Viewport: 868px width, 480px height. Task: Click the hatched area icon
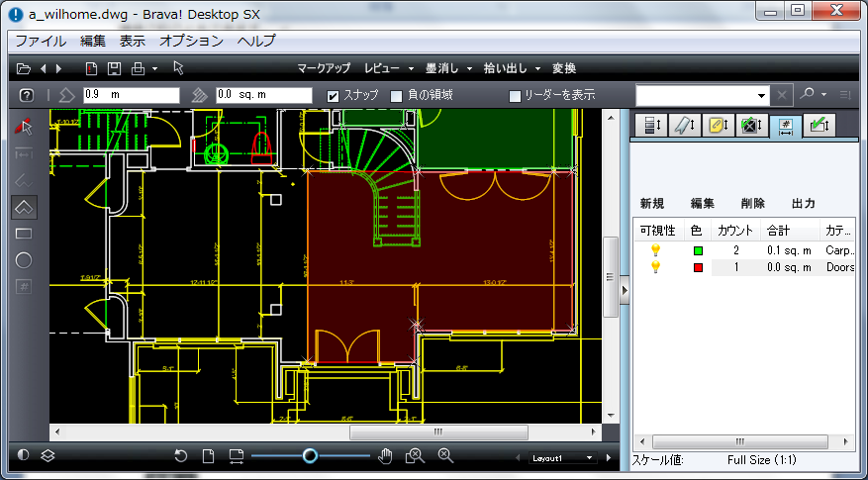199,95
